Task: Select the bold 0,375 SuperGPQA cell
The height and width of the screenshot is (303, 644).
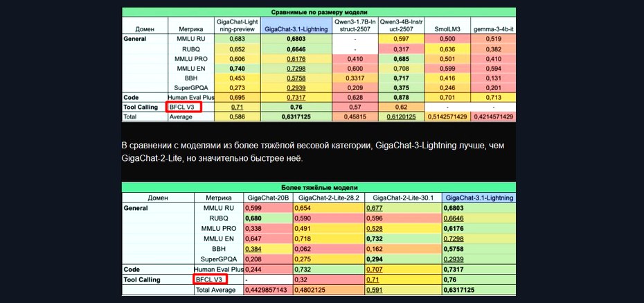Action: (401, 88)
